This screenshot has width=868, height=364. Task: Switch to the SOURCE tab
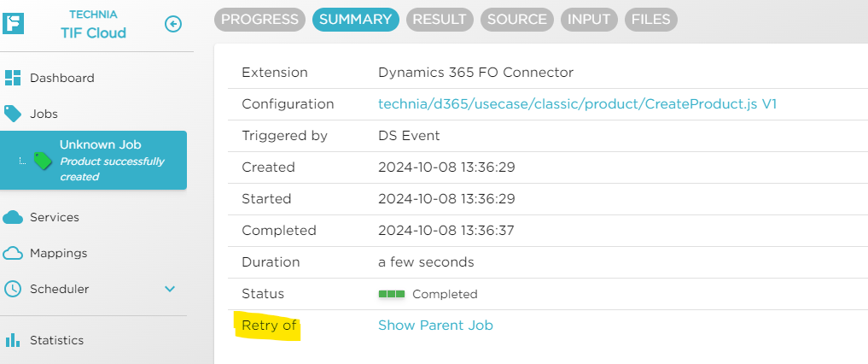click(516, 19)
